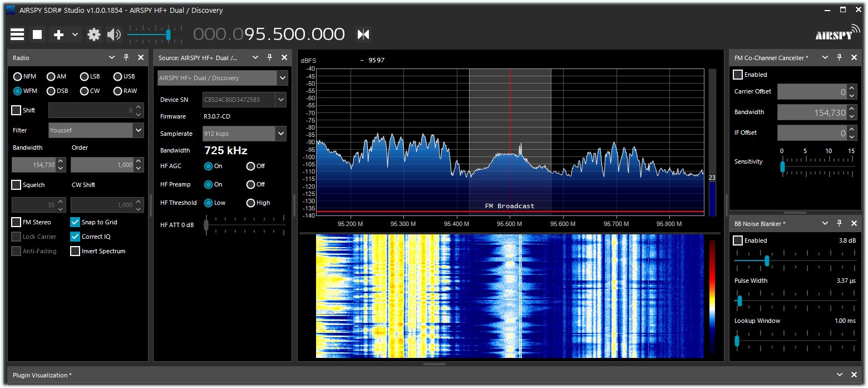Screen dimensions: 868x388
Task: Enable the Shift checkbox
Action: [x=16, y=110]
